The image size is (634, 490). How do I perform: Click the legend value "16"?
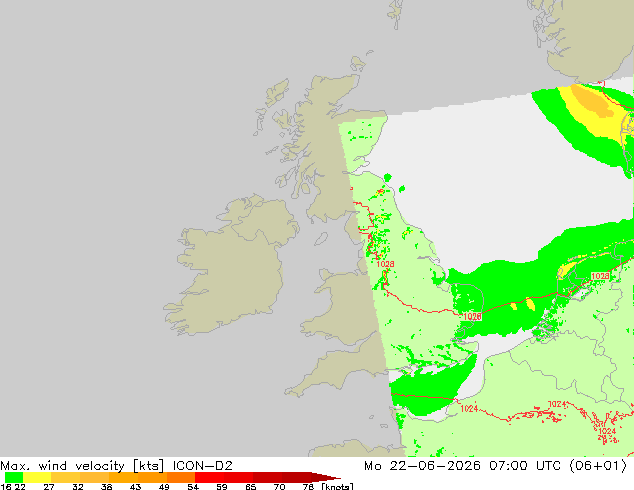pos(6,487)
